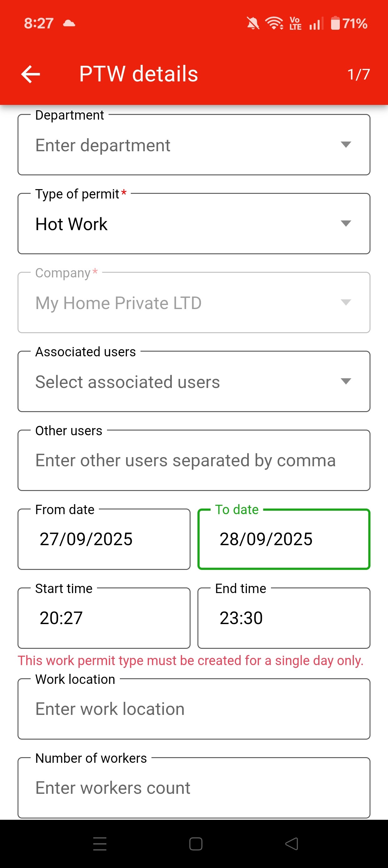The width and height of the screenshot is (388, 868).
Task: Open the To date picker field
Action: (x=283, y=539)
